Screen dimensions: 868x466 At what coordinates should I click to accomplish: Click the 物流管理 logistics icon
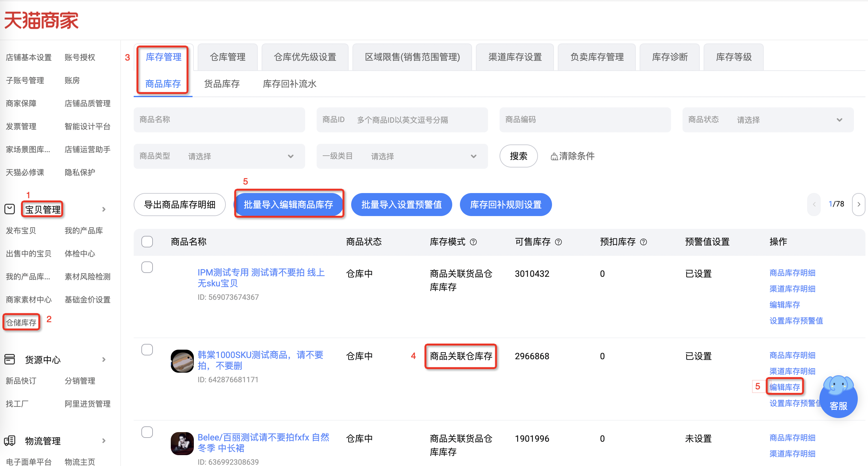pos(10,440)
